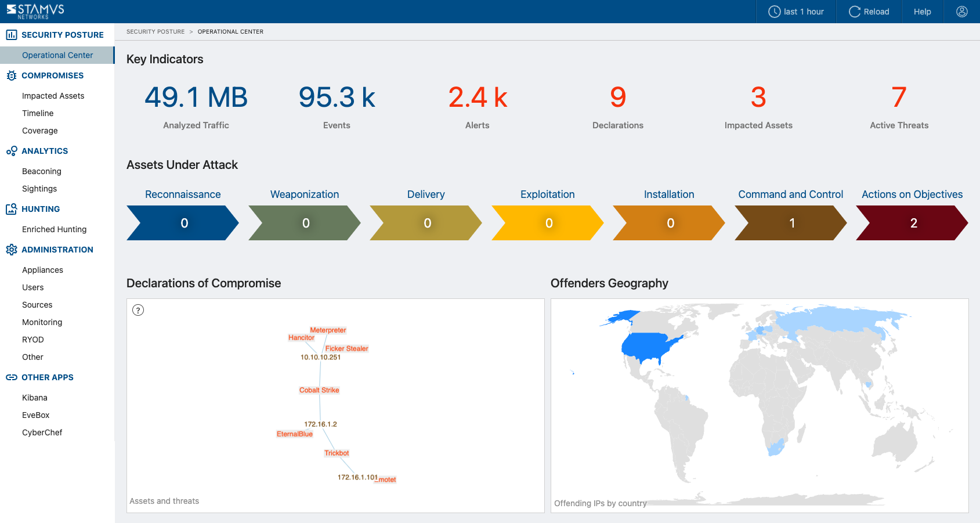Open Other under Administration
This screenshot has height=523, width=980.
click(x=32, y=357)
